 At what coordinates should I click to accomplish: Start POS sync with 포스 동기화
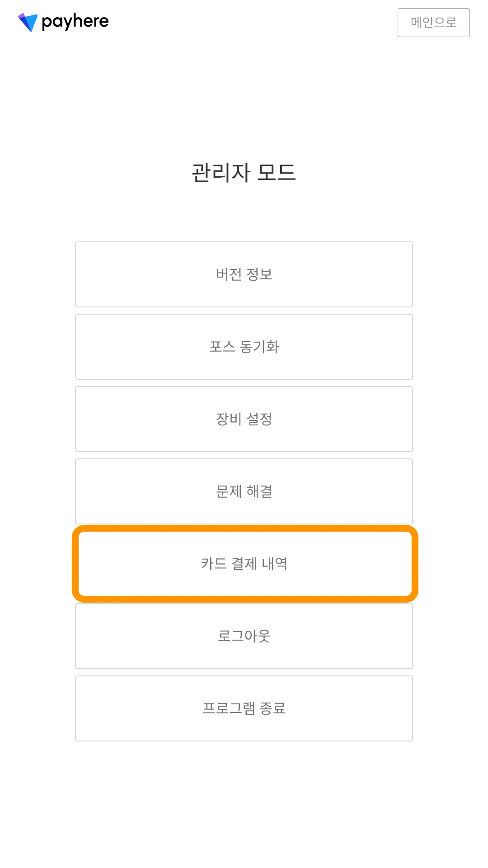pos(244,347)
